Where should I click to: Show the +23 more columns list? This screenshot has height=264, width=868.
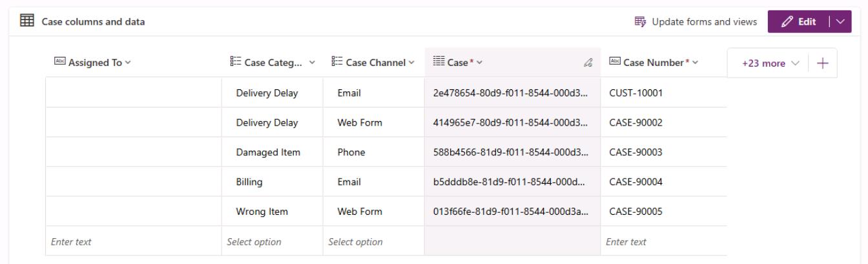(770, 63)
